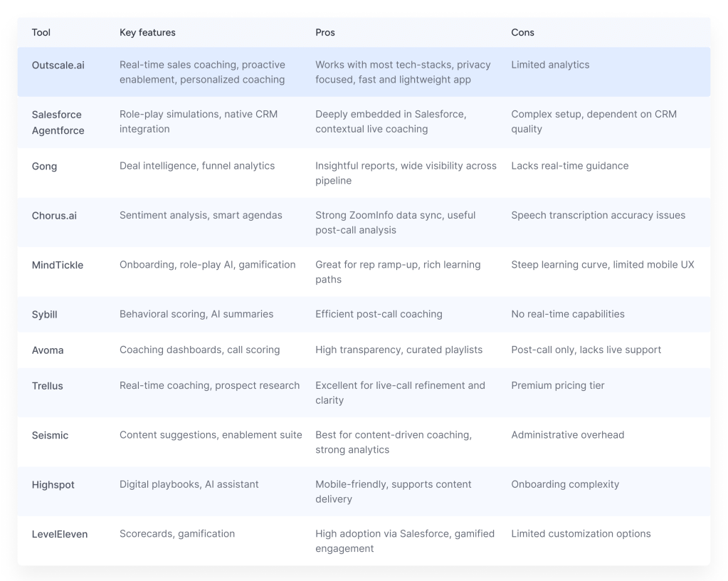
Task: Click the Pros column header
Action: (x=325, y=33)
